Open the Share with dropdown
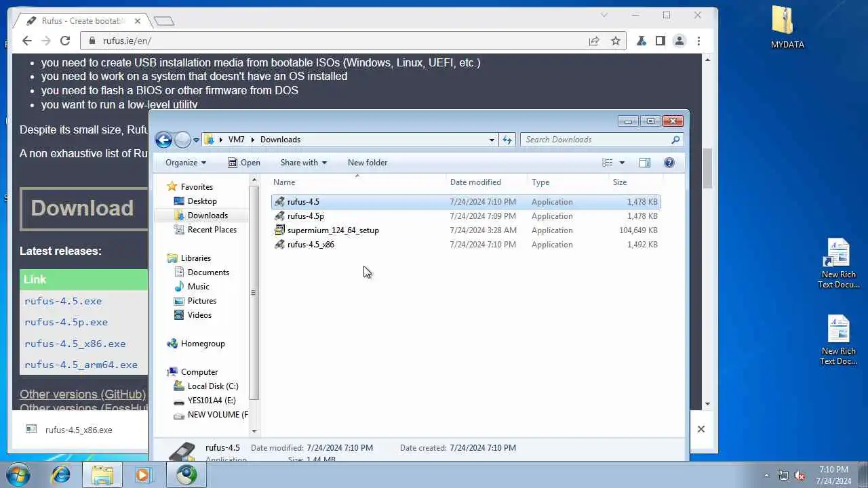The image size is (868, 488). point(304,163)
